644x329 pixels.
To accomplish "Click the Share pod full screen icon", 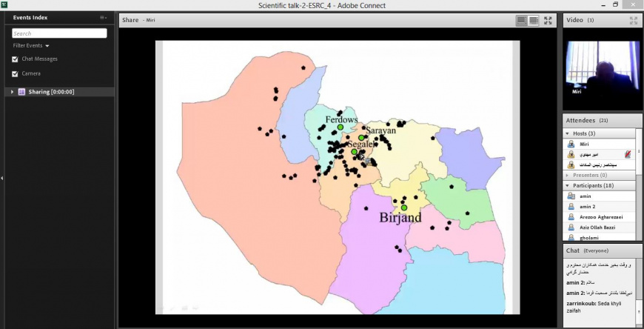I will point(548,20).
